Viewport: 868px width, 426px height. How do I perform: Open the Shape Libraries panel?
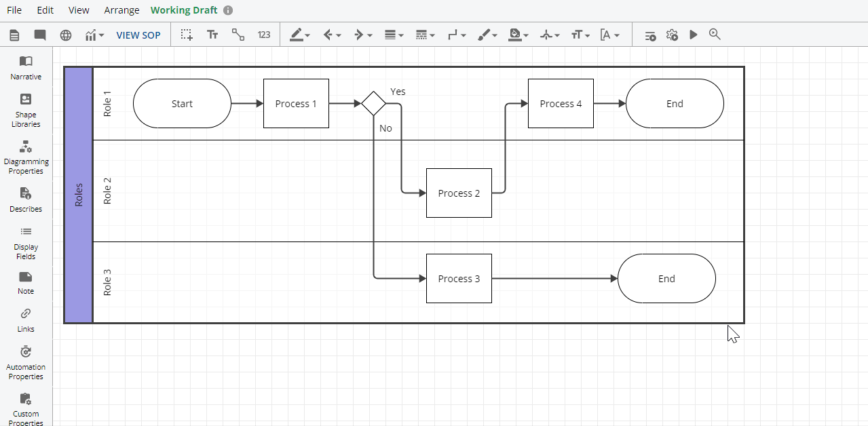[25, 107]
